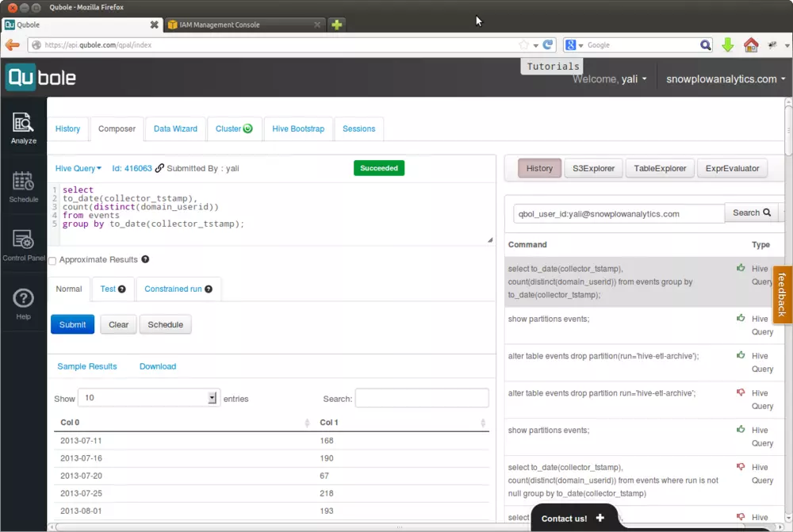
Task: Switch to the Composer tab
Action: 117,129
